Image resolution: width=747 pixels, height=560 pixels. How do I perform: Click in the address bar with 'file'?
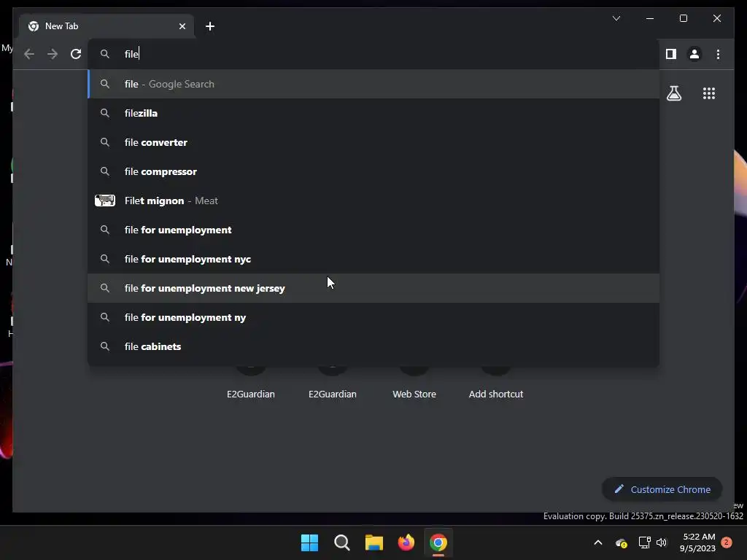[374, 54]
